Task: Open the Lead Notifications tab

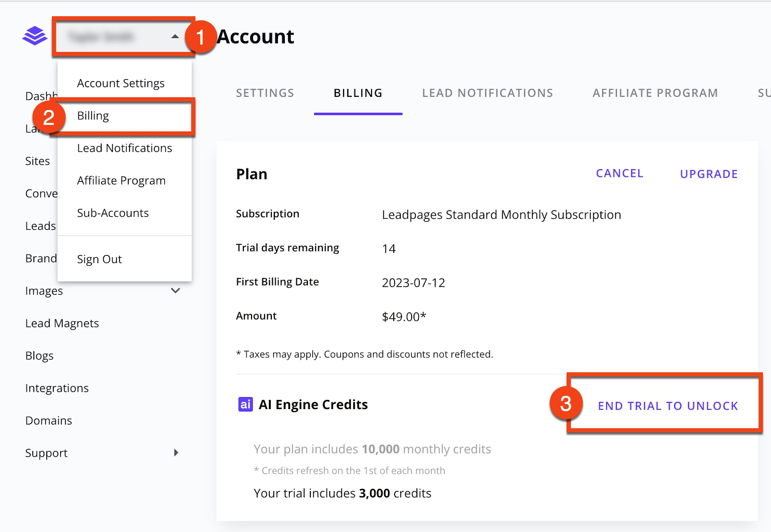Action: [x=487, y=93]
